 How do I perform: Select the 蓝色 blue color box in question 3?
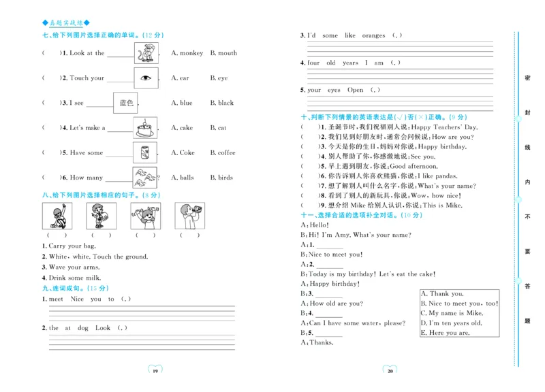point(124,102)
